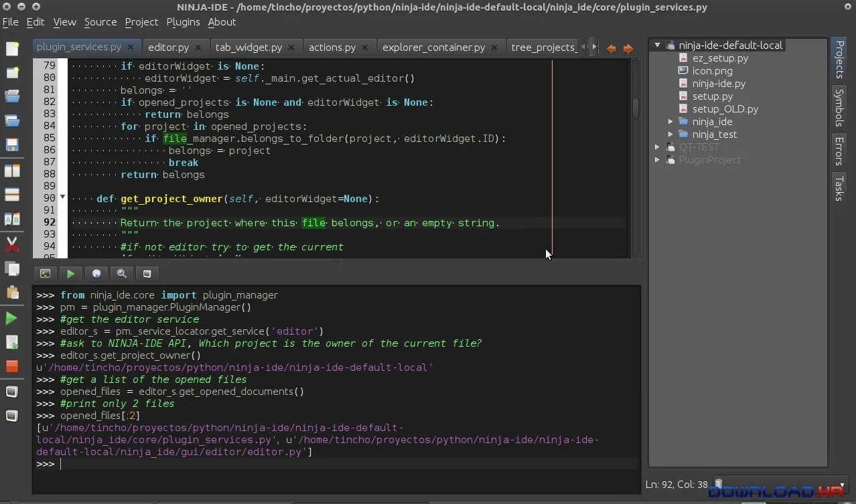Viewport: 856px width, 504px height.
Task: Show the Tasks side panel
Action: click(839, 188)
